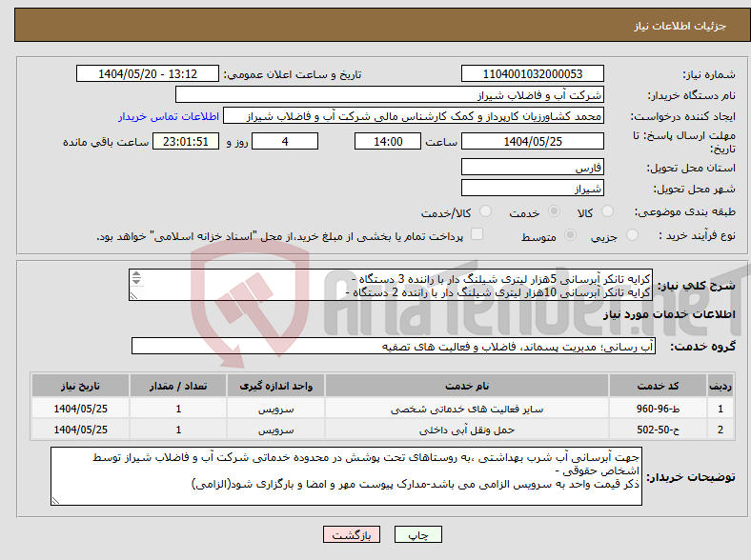Click the طبقه بندی موضوعی label
The width and height of the screenshot is (751, 560).
point(685,211)
